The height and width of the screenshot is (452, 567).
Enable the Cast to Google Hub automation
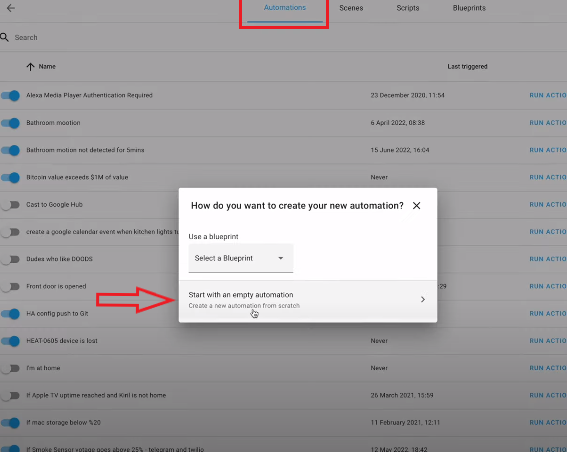click(x=10, y=205)
